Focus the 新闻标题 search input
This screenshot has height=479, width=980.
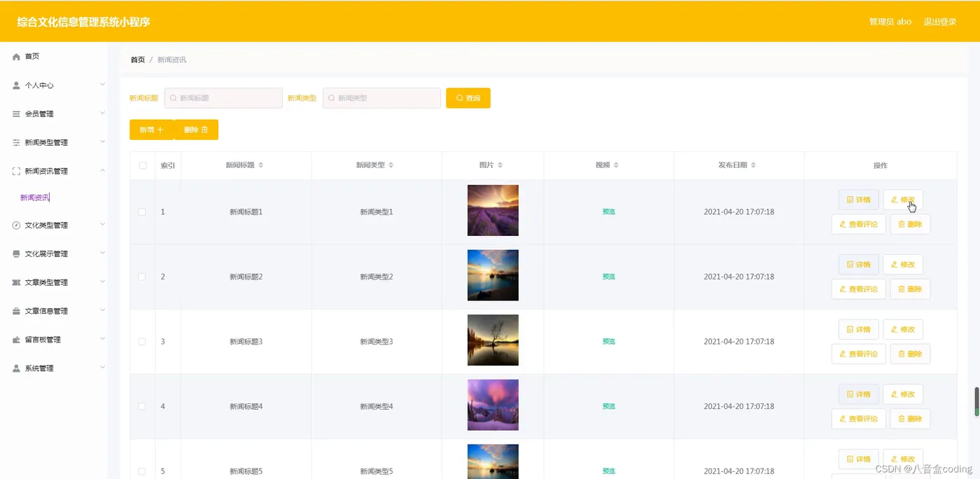[223, 98]
